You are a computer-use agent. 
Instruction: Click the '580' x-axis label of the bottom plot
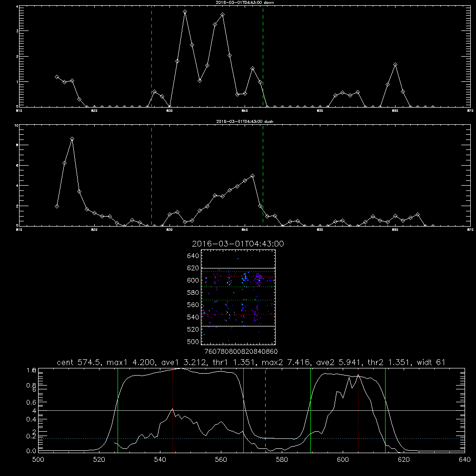[x=282, y=460]
